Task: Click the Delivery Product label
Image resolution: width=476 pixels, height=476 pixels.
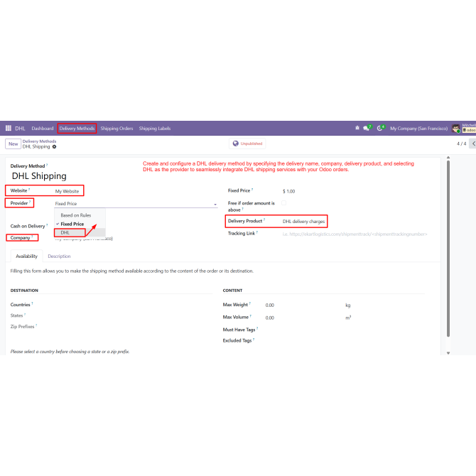Action: click(x=245, y=221)
